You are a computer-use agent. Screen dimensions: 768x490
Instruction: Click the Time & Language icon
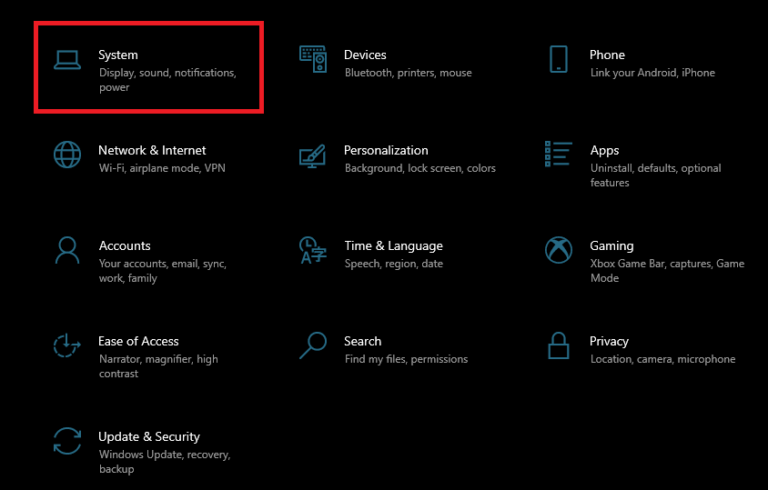tap(313, 250)
